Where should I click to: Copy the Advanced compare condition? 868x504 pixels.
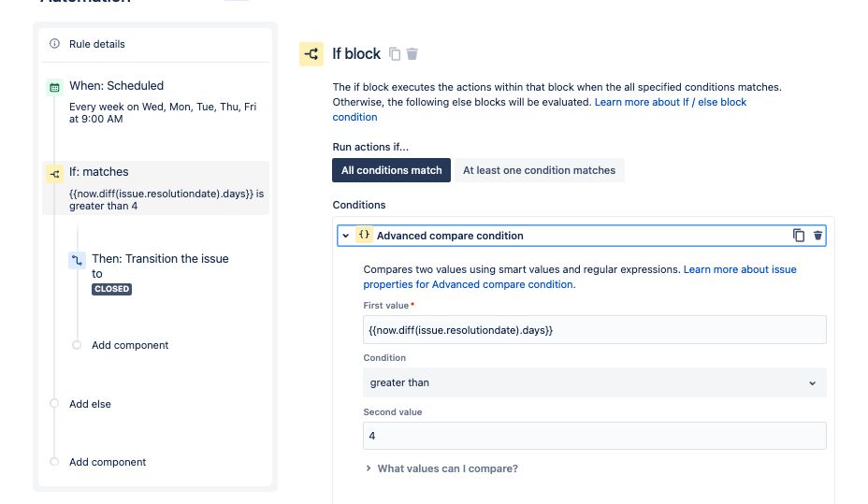[x=799, y=236]
